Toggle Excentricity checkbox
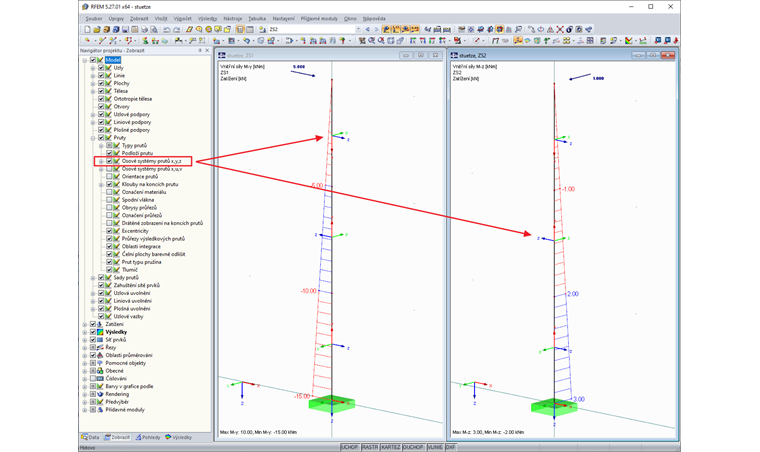The image size is (760, 452). [x=109, y=231]
